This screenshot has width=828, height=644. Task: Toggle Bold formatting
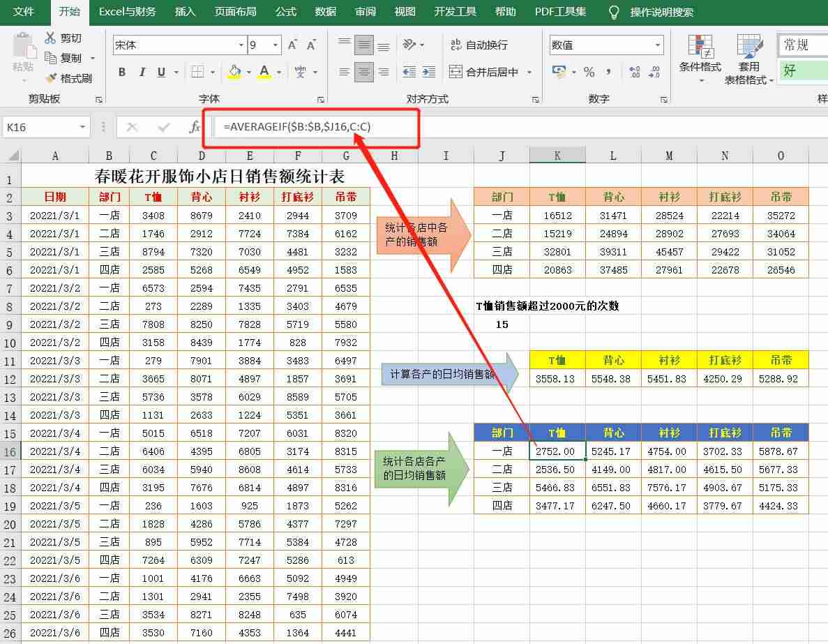tap(122, 72)
